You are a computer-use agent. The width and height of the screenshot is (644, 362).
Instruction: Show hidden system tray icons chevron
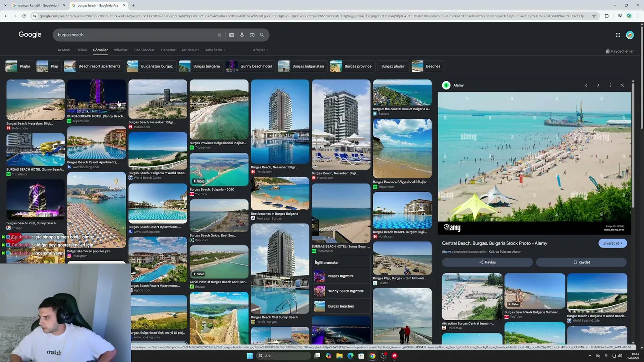coord(590,356)
